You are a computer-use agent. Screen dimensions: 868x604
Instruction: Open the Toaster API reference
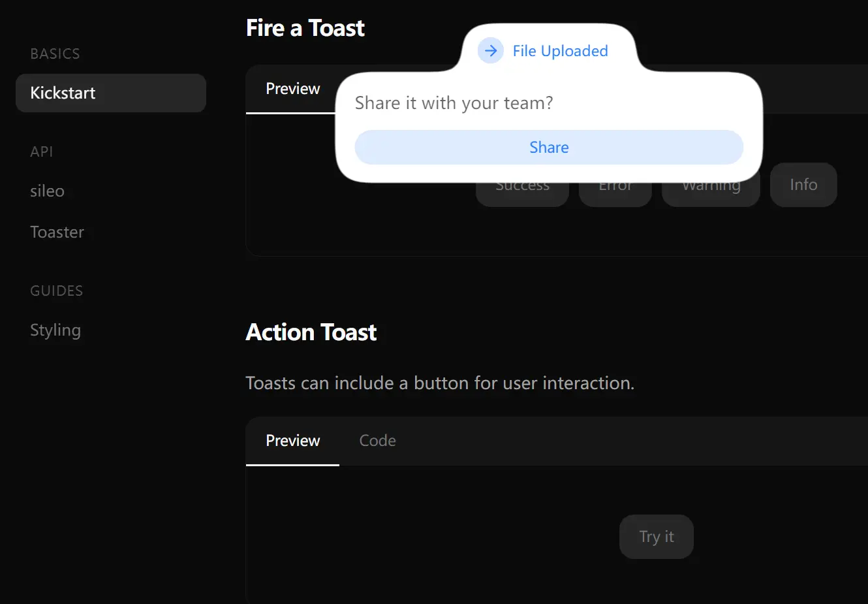pos(57,232)
